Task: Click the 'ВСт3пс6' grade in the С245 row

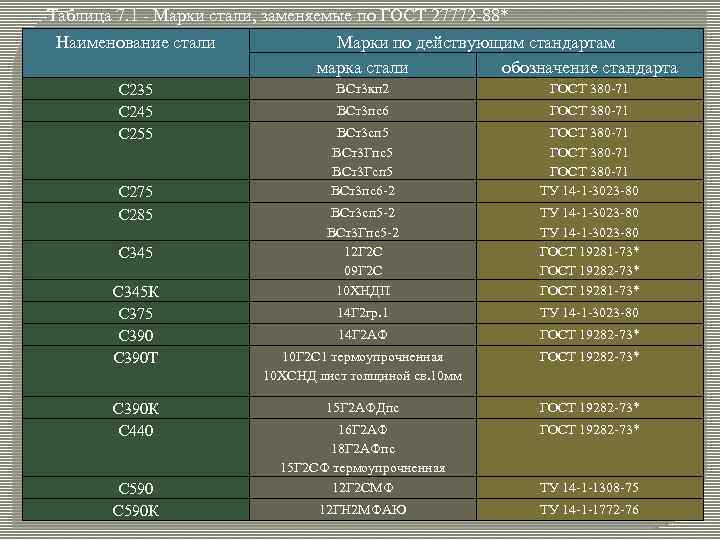Action: click(x=363, y=111)
